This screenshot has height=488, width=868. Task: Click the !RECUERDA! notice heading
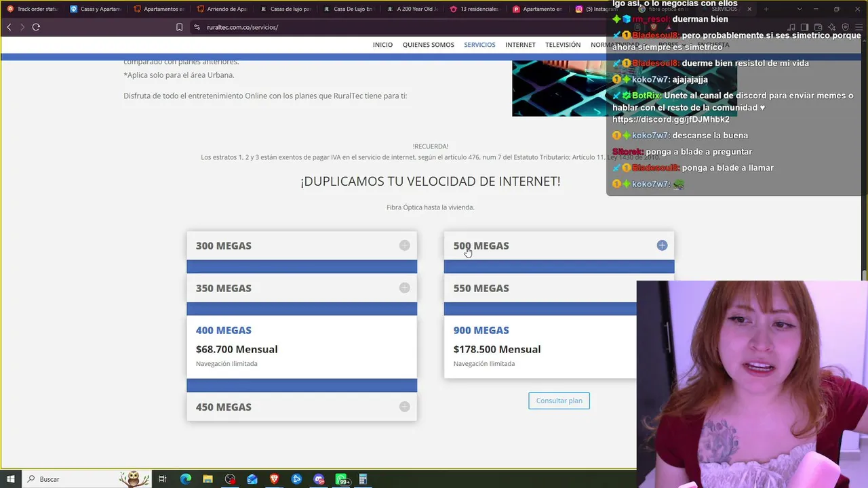(x=431, y=146)
